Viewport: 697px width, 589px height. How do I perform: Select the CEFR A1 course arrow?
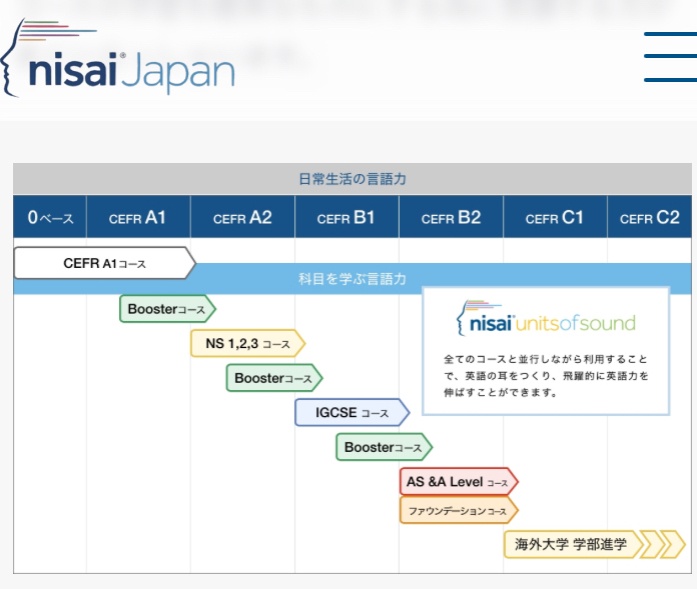coord(104,264)
